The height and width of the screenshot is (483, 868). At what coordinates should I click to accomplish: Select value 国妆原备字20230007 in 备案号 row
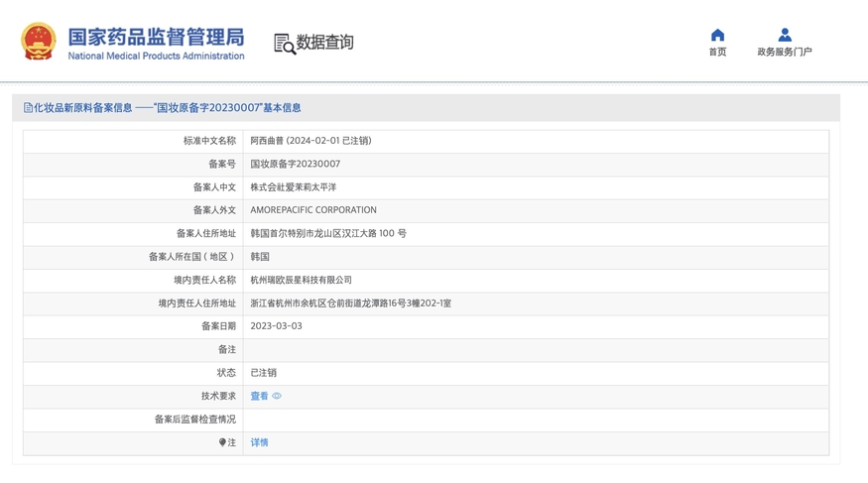tap(295, 164)
